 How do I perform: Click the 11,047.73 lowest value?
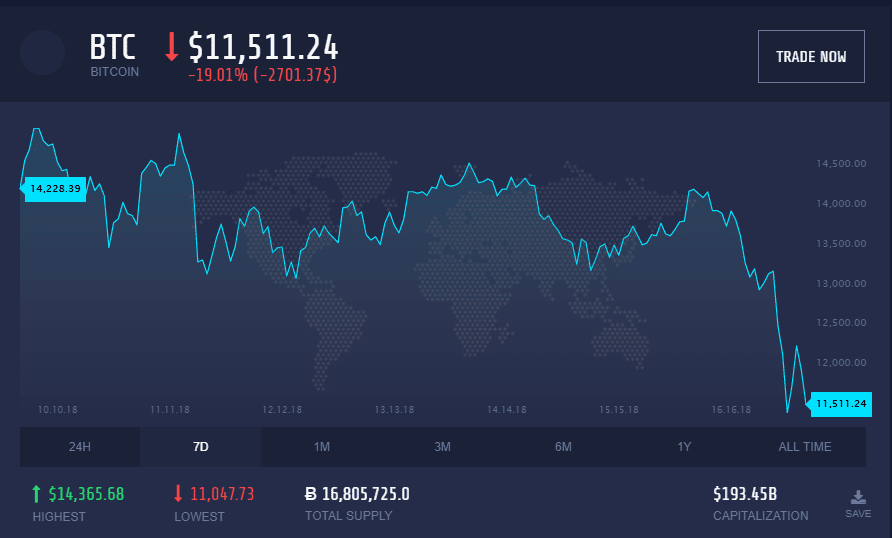coord(222,494)
